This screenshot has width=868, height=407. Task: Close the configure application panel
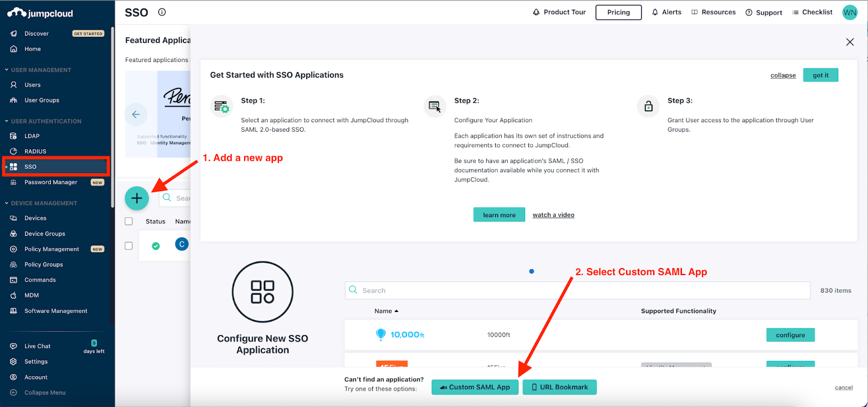[x=850, y=42]
